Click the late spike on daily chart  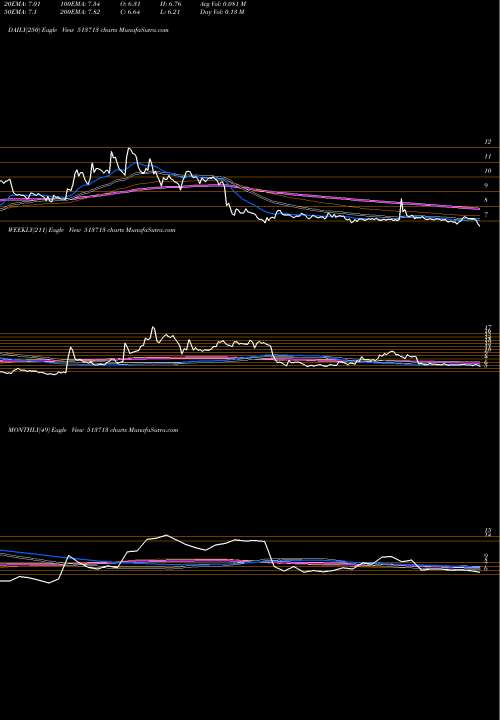[x=401, y=199]
